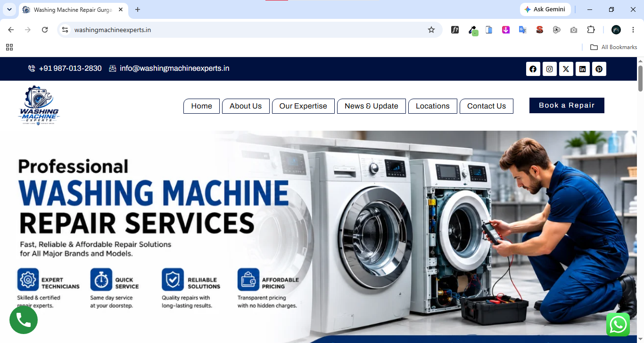Expand the tab search dropdown arrow
Screen dimensions: 644x343
click(x=9, y=9)
